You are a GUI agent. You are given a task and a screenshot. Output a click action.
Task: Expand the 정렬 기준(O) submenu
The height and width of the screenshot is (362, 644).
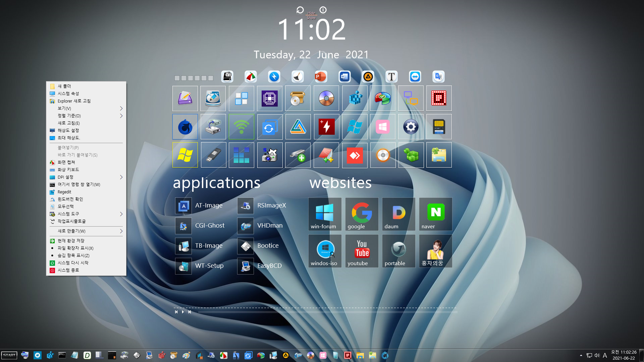[86, 116]
